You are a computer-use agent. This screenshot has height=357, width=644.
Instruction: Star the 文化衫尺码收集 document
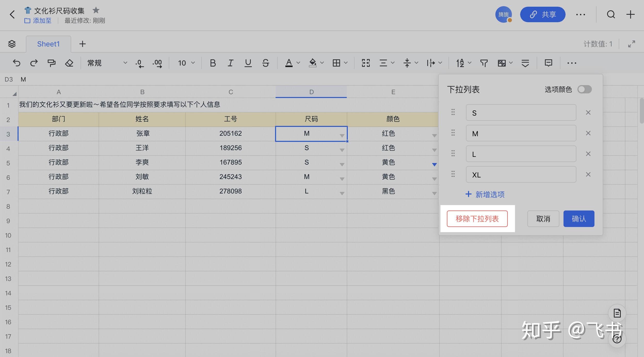click(96, 10)
